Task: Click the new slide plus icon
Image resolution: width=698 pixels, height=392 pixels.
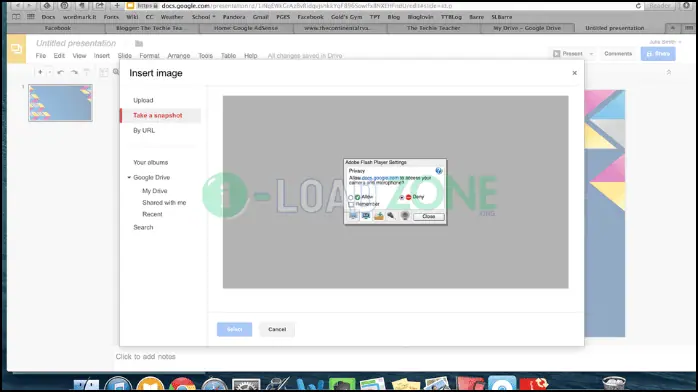Action: 40,72
